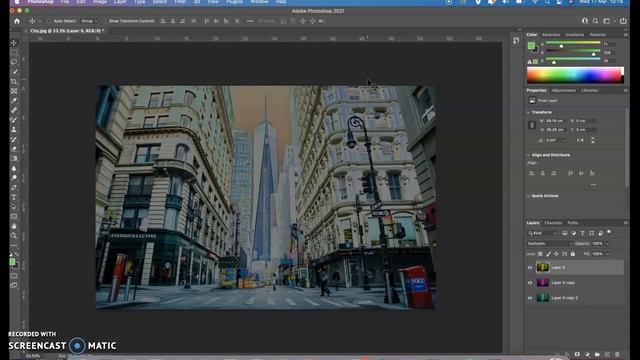Screen dimensions: 640x360
Task: Select the Move tool in the toolbar
Action: [x=14, y=43]
